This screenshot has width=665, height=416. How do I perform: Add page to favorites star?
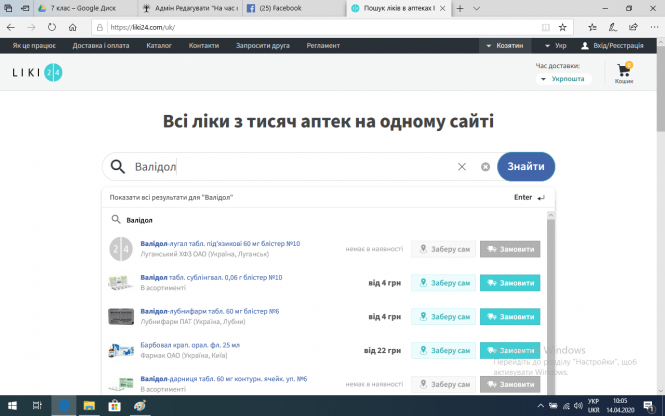562,27
